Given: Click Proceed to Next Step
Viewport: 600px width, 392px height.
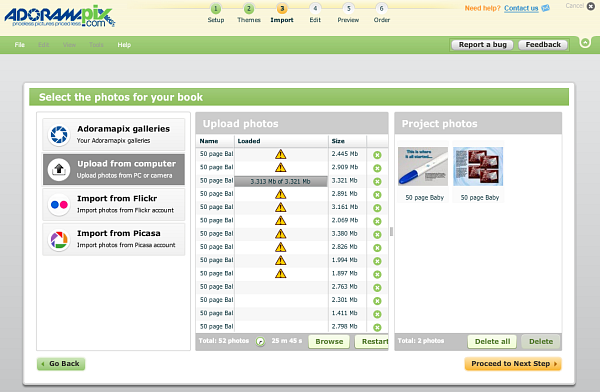Looking at the screenshot, I should [x=513, y=364].
